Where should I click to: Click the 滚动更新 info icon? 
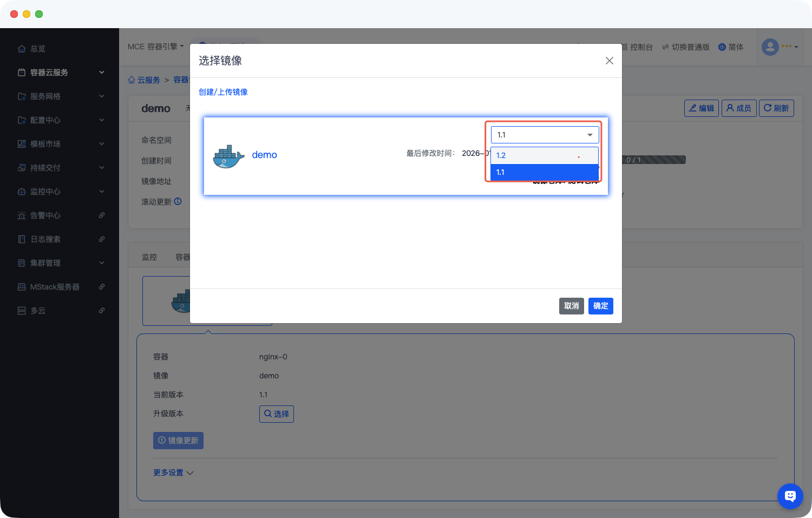tap(178, 201)
